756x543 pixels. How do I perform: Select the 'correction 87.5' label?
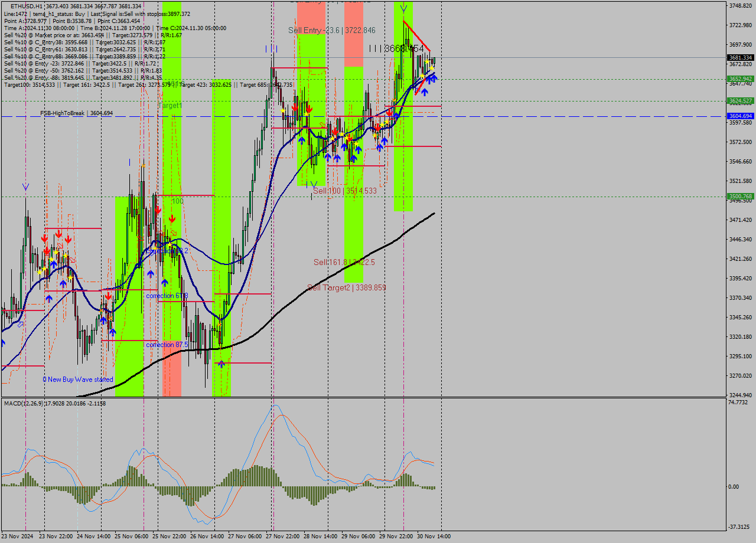point(167,345)
